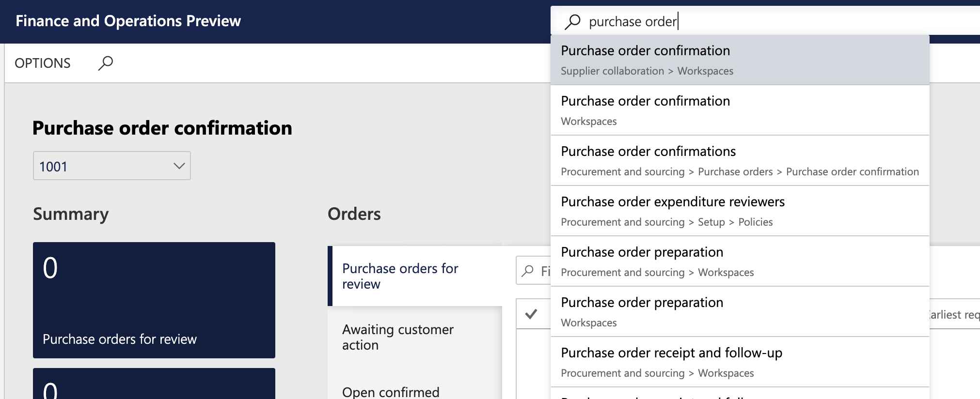This screenshot has width=980, height=399.
Task: Click the filter field magnifier icon
Action: pyautogui.click(x=528, y=271)
